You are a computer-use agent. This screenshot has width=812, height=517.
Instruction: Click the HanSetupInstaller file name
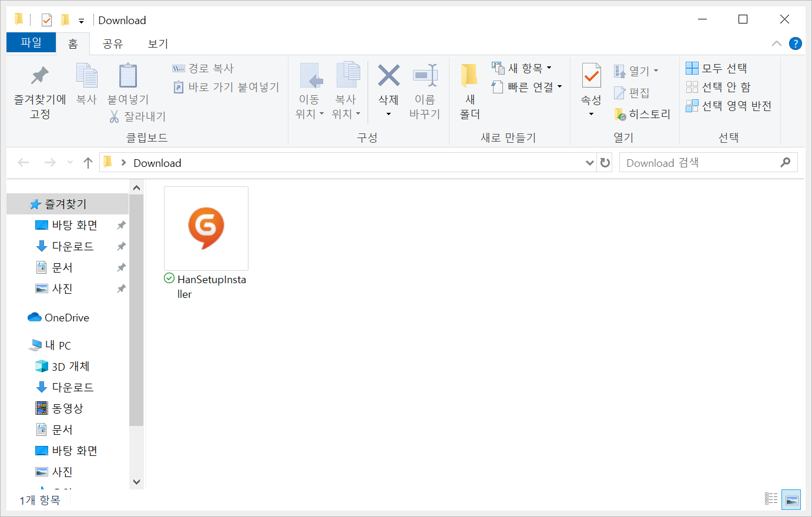pyautogui.click(x=212, y=287)
